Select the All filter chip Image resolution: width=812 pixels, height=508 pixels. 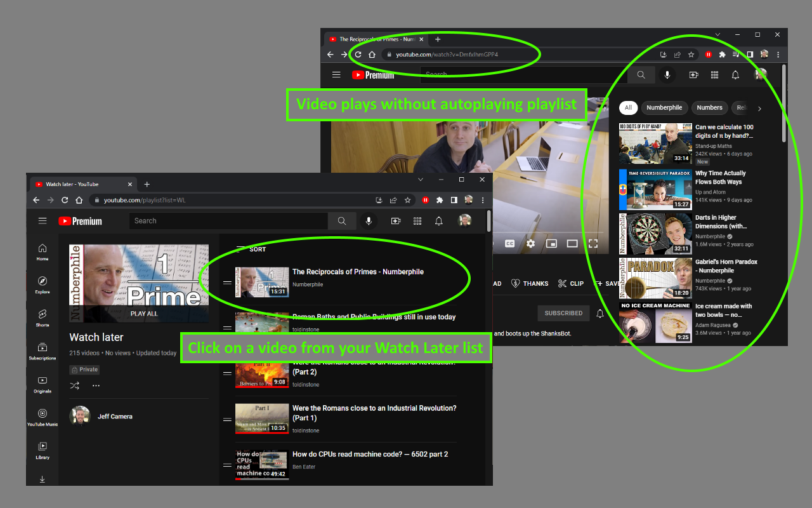tap(628, 108)
